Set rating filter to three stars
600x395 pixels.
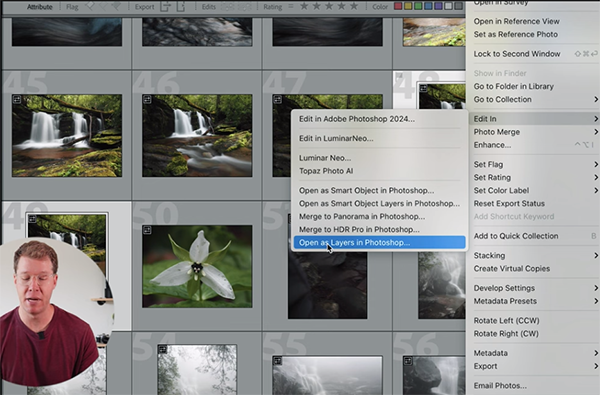click(x=329, y=7)
